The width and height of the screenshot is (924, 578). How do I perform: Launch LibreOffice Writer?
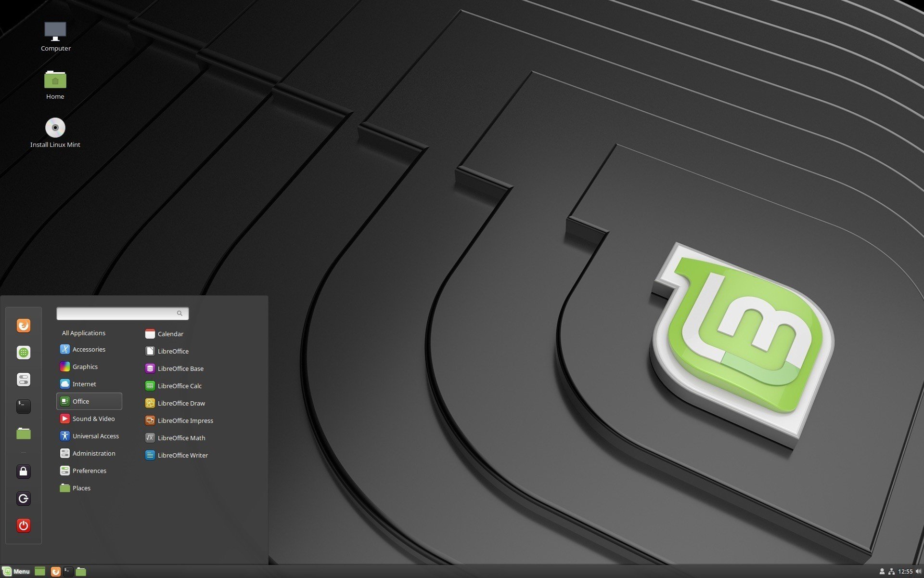(183, 455)
